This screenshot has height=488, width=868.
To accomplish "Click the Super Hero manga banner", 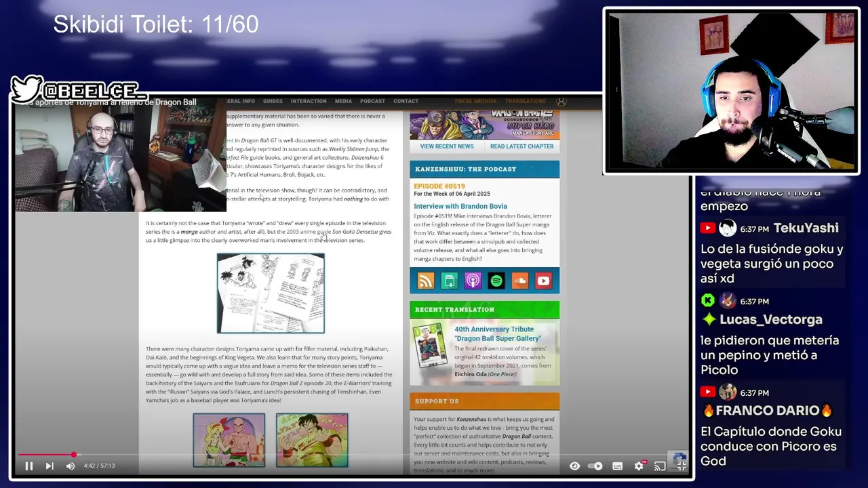I will coord(484,125).
